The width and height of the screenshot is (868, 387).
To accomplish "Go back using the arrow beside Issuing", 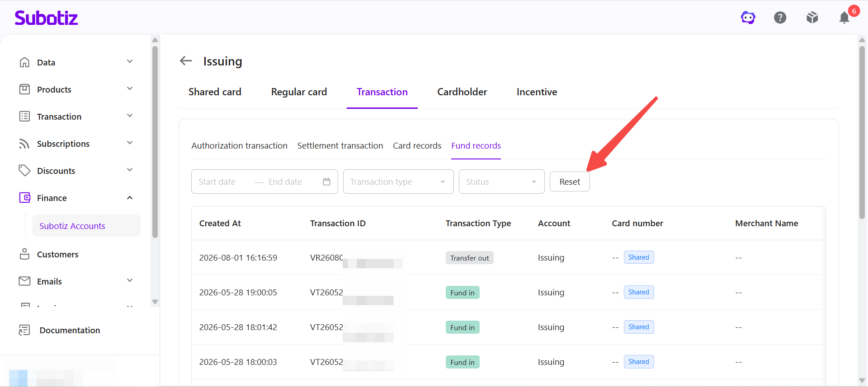I will click(186, 61).
